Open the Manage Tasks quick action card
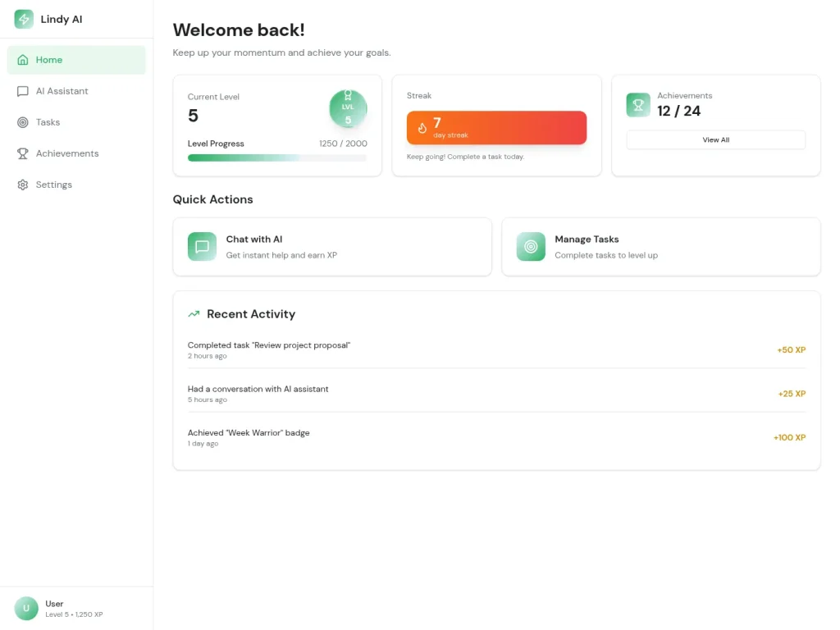The image size is (840, 630). tap(661, 247)
